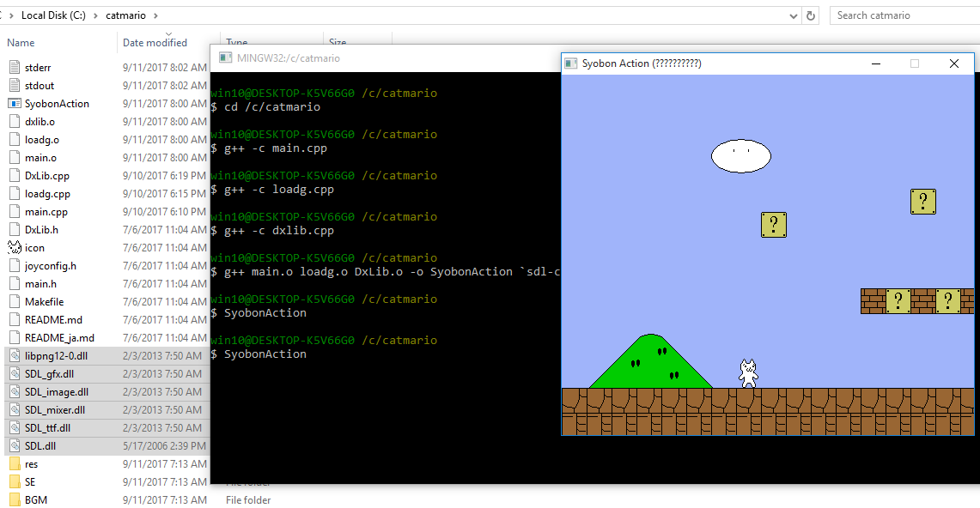
Task: Select the loadg.cpp file icon
Action: coord(15,194)
